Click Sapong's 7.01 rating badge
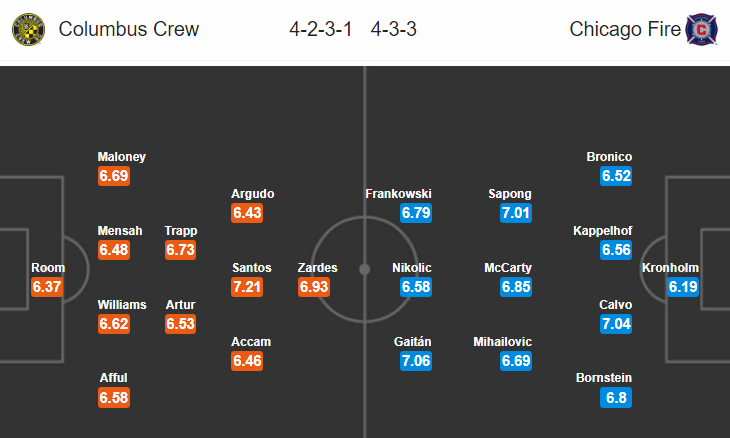730x438 pixels. tap(516, 213)
